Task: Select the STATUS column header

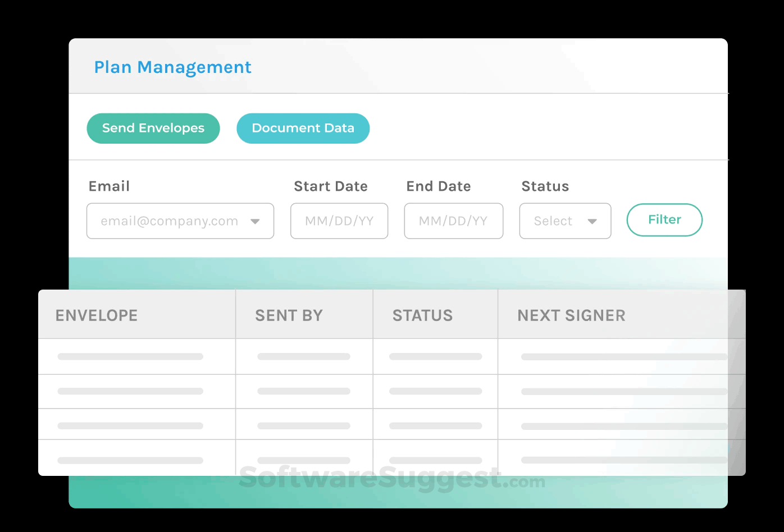Action: coord(422,315)
